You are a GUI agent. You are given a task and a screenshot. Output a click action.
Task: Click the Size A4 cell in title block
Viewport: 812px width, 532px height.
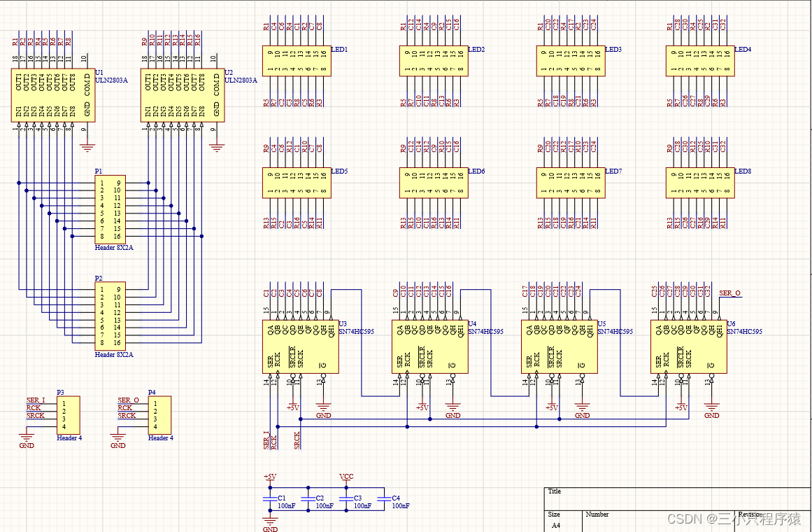tap(564, 521)
